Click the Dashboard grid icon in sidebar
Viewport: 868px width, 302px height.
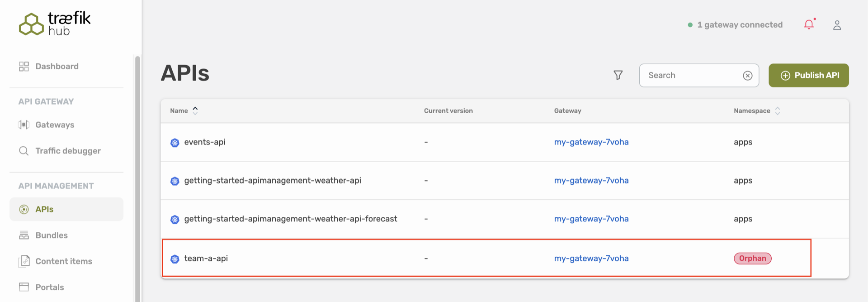coord(24,67)
